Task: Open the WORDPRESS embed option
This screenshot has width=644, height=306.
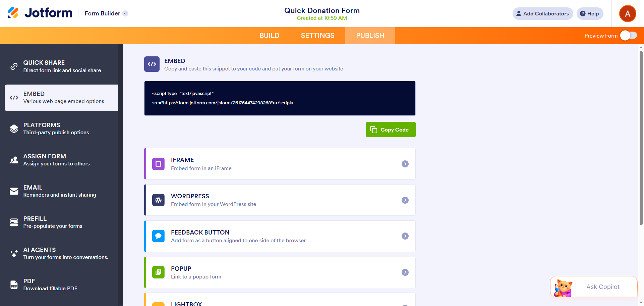Action: [280, 200]
